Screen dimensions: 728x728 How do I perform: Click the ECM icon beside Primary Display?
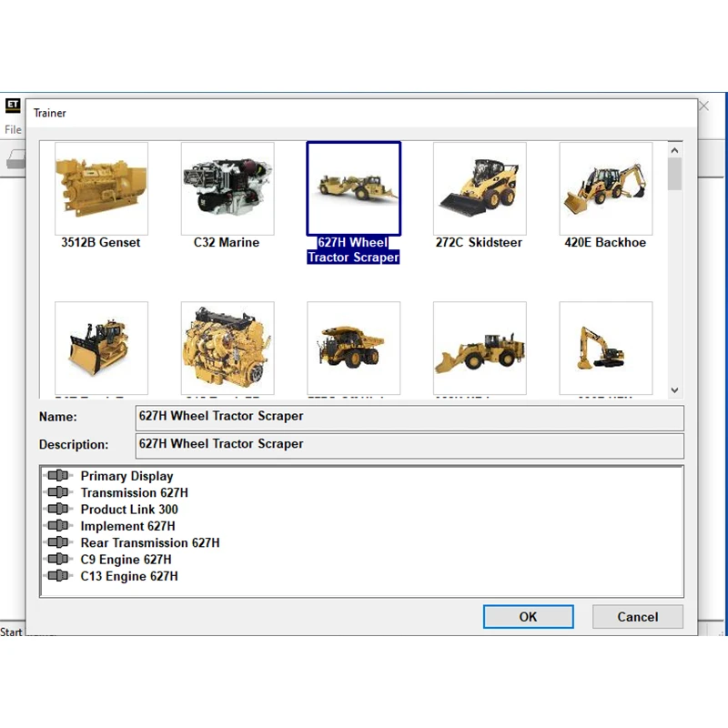58,475
